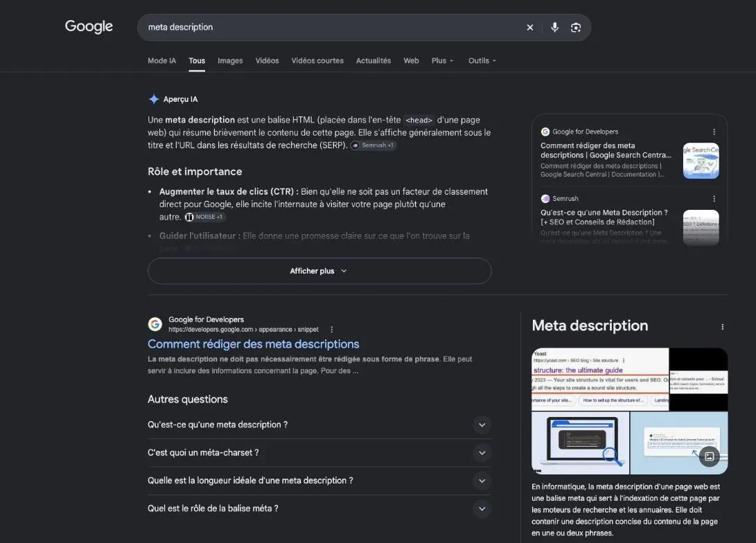Screen dimensions: 756x543
Task: Expand question Qu'est-ce qu'une meta description ?
Action: (x=319, y=425)
